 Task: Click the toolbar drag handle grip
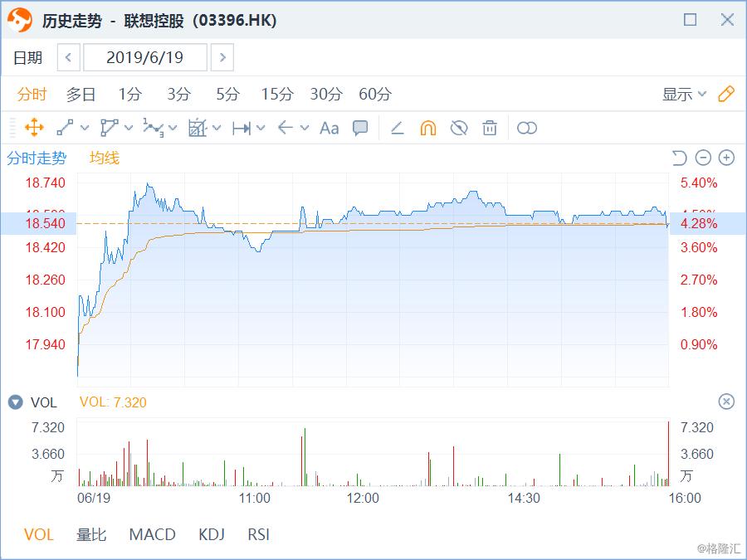pos(12,128)
